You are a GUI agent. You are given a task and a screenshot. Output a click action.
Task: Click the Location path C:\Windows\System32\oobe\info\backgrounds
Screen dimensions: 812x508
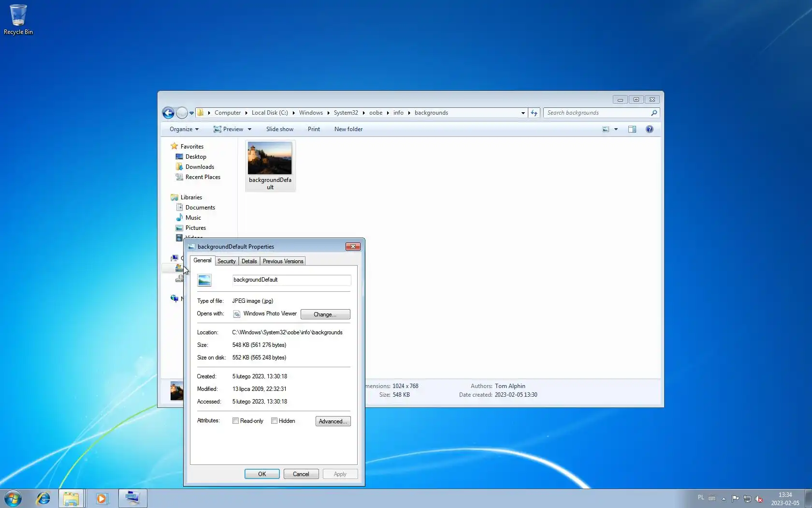click(x=287, y=332)
